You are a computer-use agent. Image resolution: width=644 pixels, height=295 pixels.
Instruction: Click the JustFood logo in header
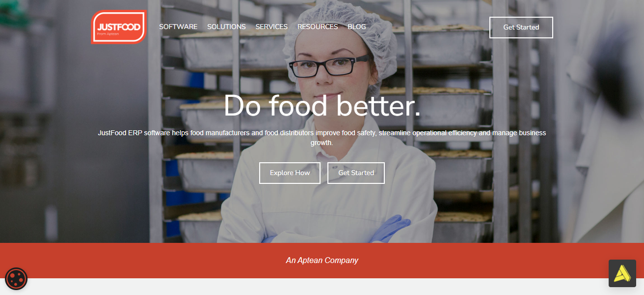[119, 27]
